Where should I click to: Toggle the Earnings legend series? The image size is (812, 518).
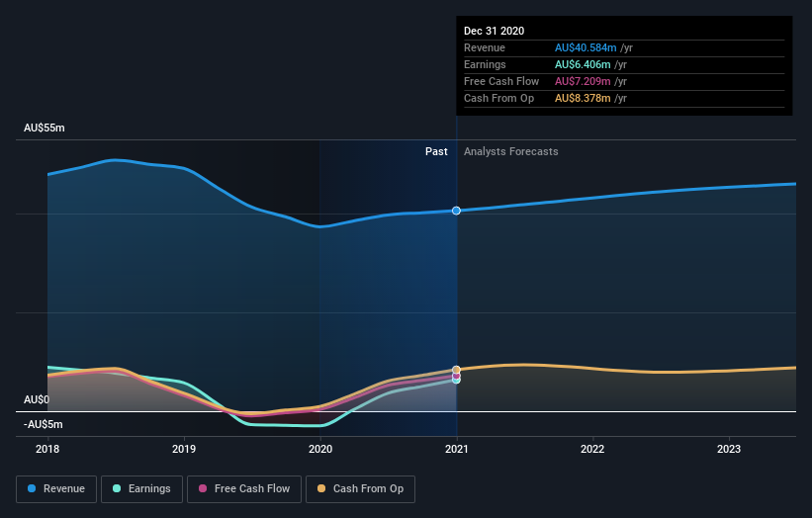click(x=141, y=489)
